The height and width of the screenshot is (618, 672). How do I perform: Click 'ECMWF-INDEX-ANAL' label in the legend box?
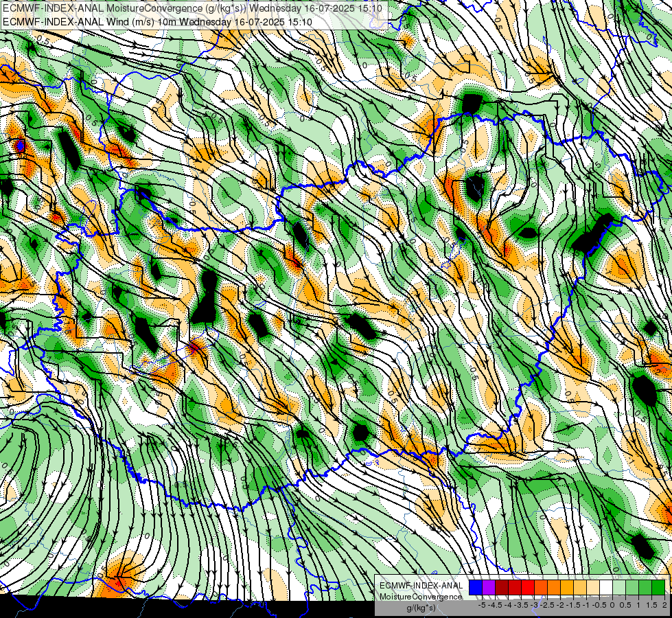click(x=421, y=586)
